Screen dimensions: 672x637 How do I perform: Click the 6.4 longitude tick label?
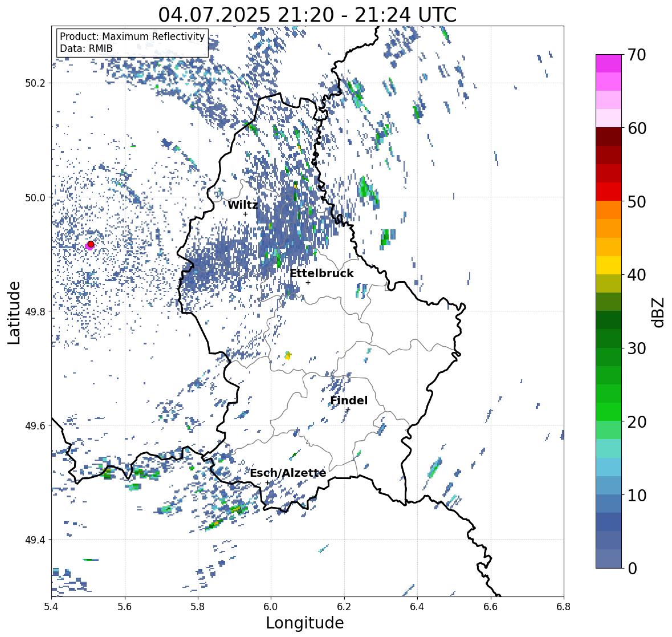tap(417, 606)
